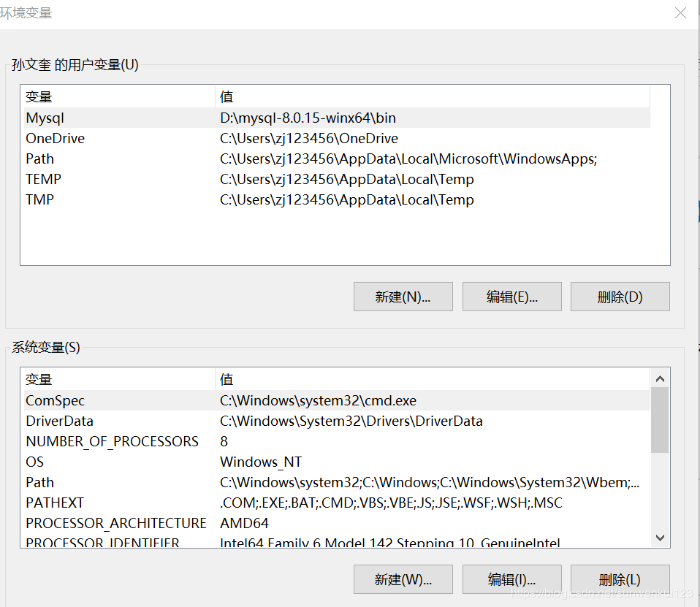Click 删除(L) to delete the system variable
Image resolution: width=700 pixels, height=607 pixels.
(620, 579)
